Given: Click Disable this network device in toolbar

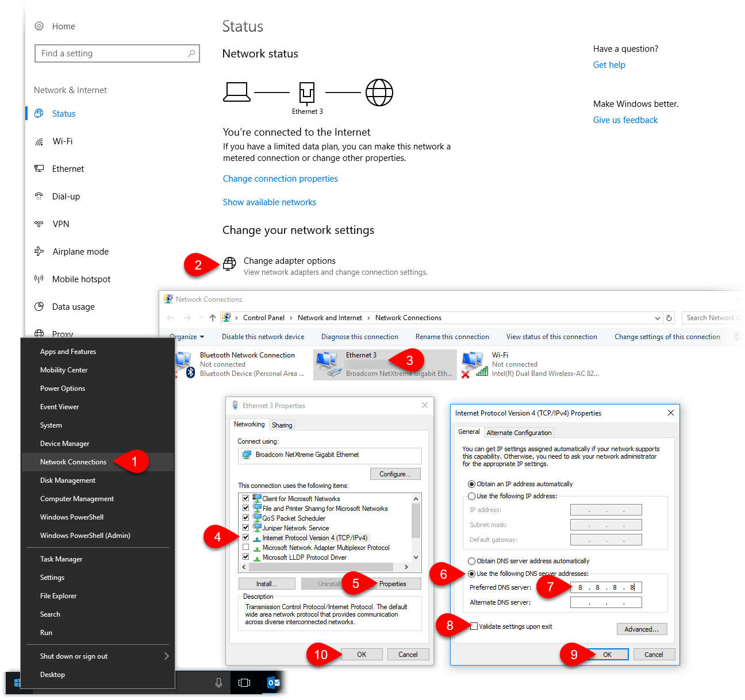Looking at the screenshot, I should [x=263, y=337].
